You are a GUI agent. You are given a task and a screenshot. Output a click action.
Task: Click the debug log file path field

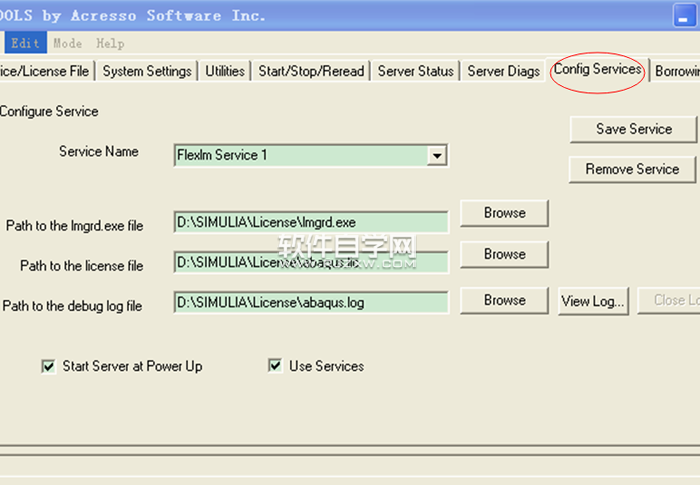point(310,302)
